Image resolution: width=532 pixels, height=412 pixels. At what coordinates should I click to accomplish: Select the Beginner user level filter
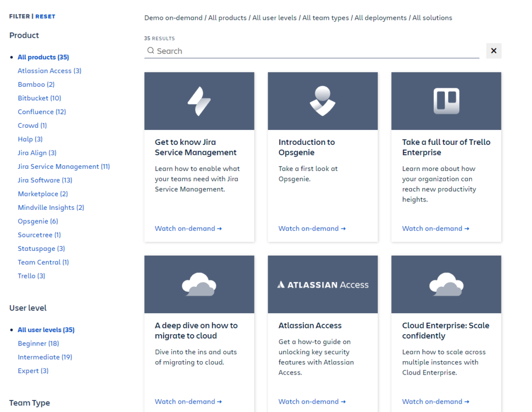(38, 343)
